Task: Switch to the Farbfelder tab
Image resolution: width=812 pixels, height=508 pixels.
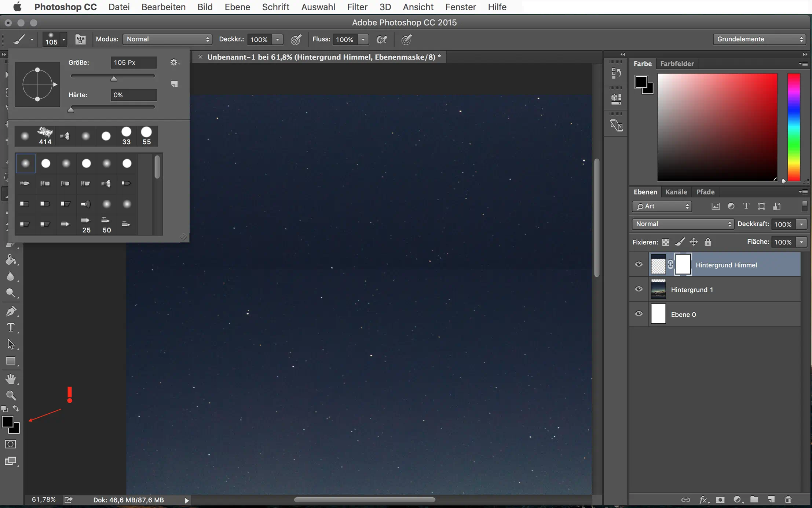Action: tap(677, 63)
